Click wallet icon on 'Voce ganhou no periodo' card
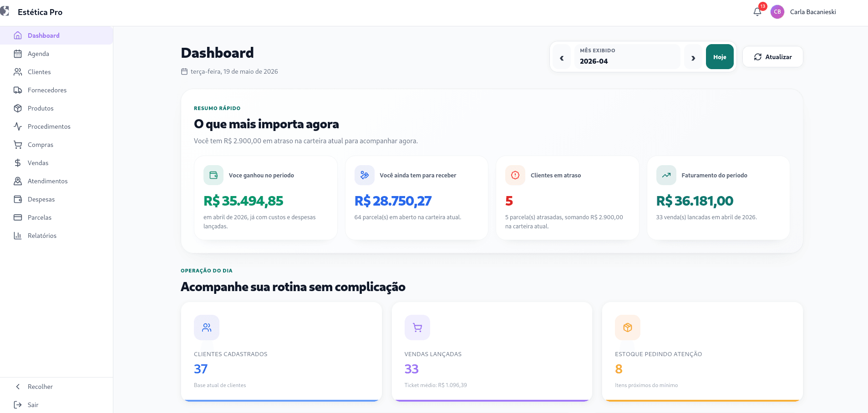Viewport: 868px width, 413px height. pyautogui.click(x=213, y=175)
